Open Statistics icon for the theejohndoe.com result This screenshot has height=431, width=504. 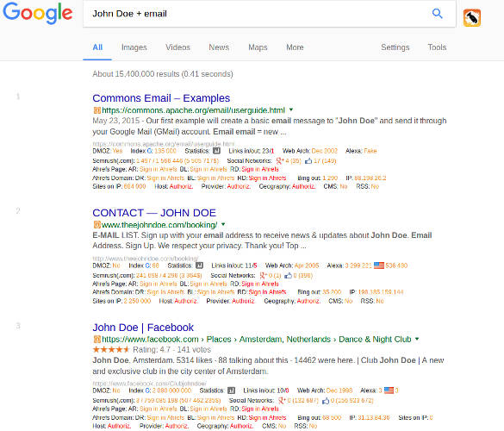click(x=200, y=265)
